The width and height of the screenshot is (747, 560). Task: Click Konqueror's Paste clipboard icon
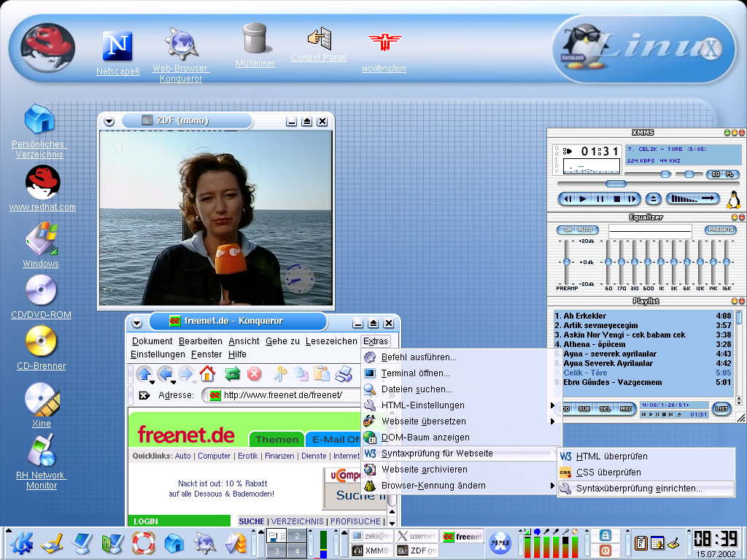(x=322, y=373)
